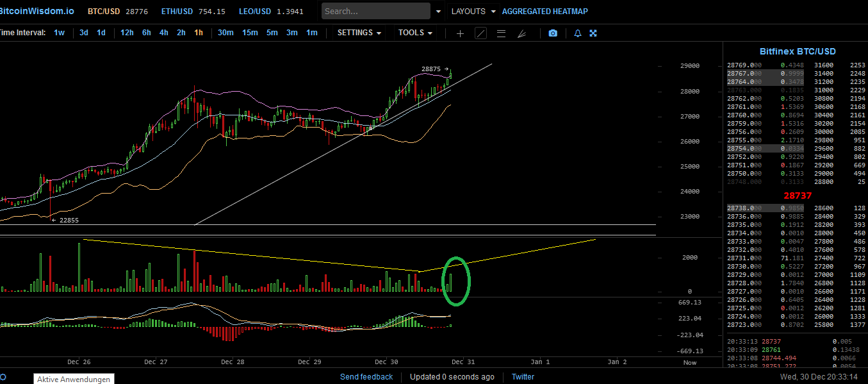The image size is (868, 384).
Task: Jump to current time with Now button
Action: [690, 362]
